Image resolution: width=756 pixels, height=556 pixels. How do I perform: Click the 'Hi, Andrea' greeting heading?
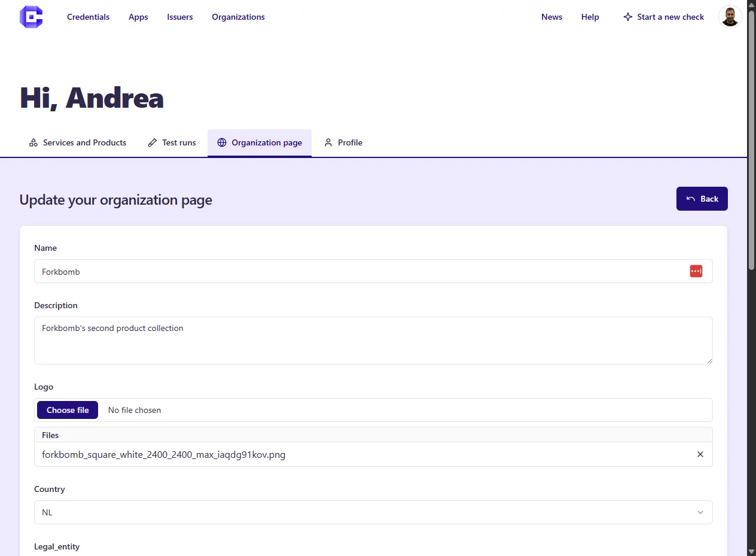(x=92, y=98)
